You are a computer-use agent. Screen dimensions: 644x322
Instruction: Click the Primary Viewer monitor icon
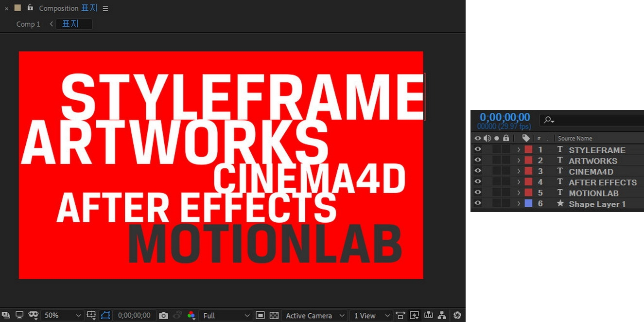coord(19,315)
